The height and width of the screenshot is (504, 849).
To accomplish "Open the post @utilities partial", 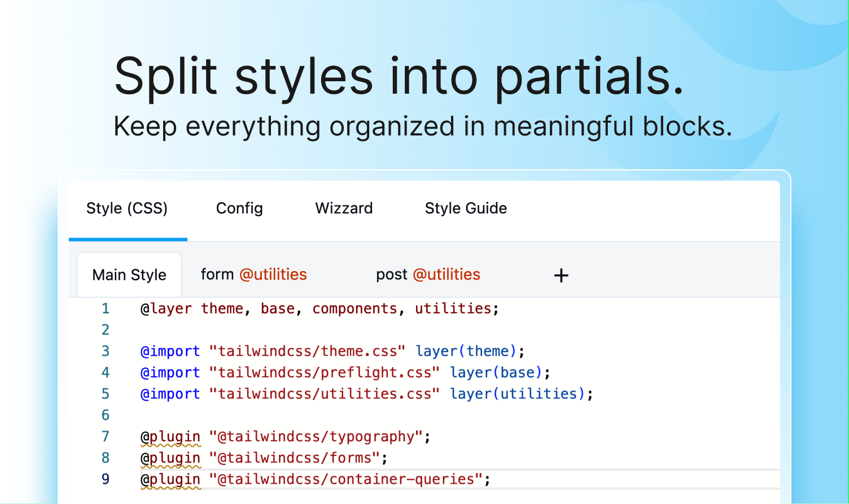I will (x=427, y=274).
